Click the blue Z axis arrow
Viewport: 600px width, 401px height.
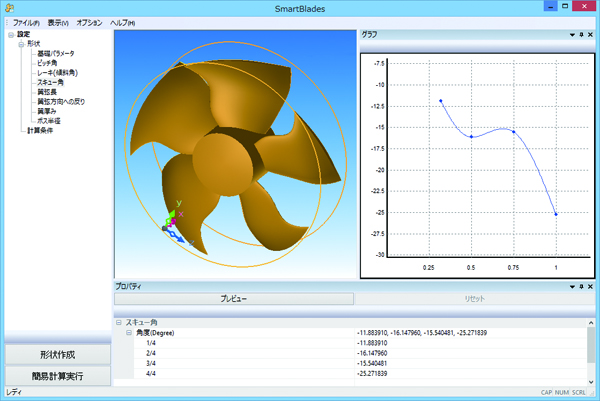coord(176,237)
